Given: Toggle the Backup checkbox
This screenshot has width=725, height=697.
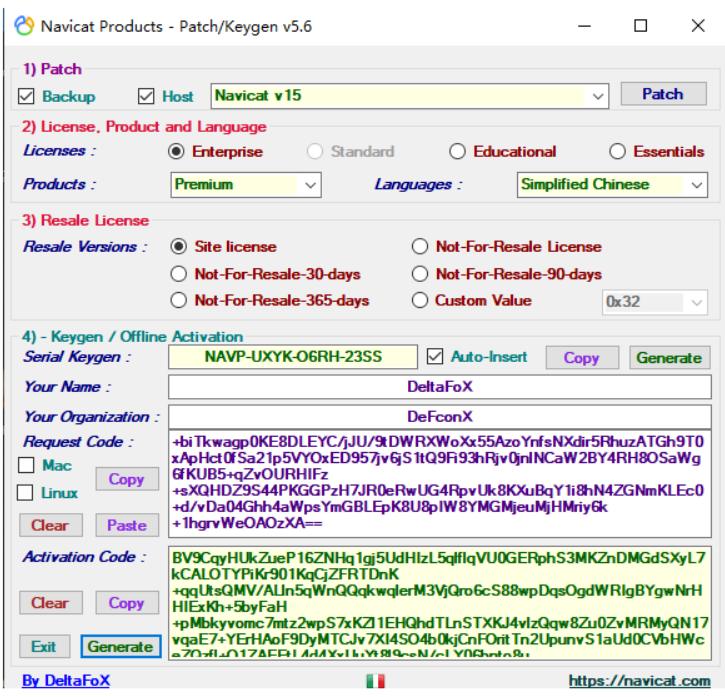Looking at the screenshot, I should tap(26, 96).
